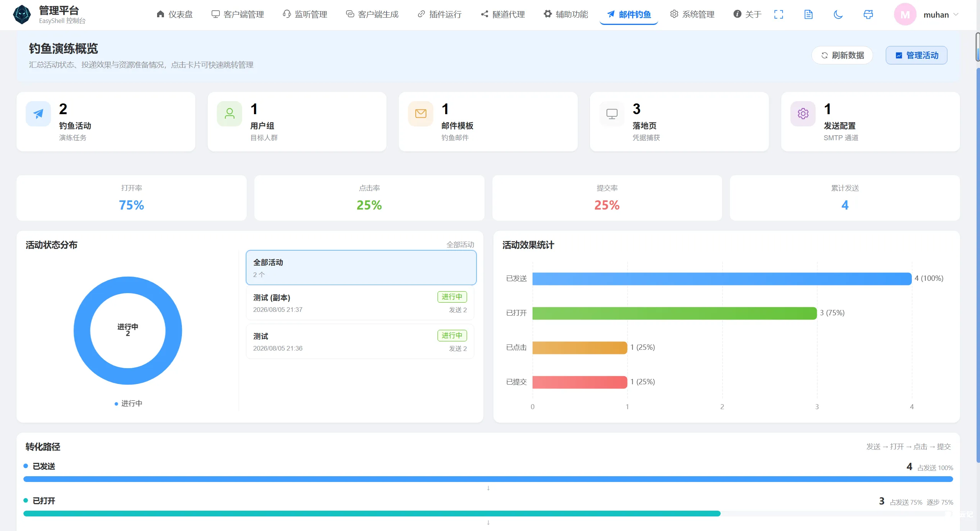
Task: Open the 监听管理 menu
Action: click(305, 15)
